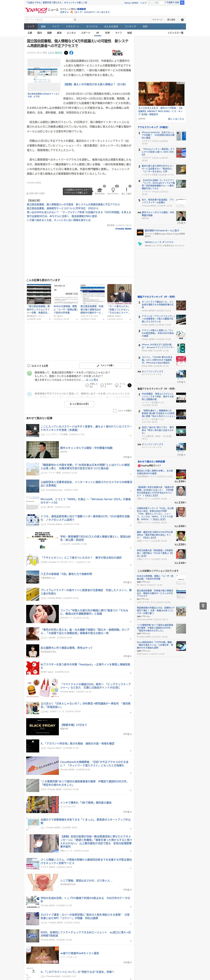
Task: React with わかりやすい lightbulb icon
Action: [x=113, y=190]
